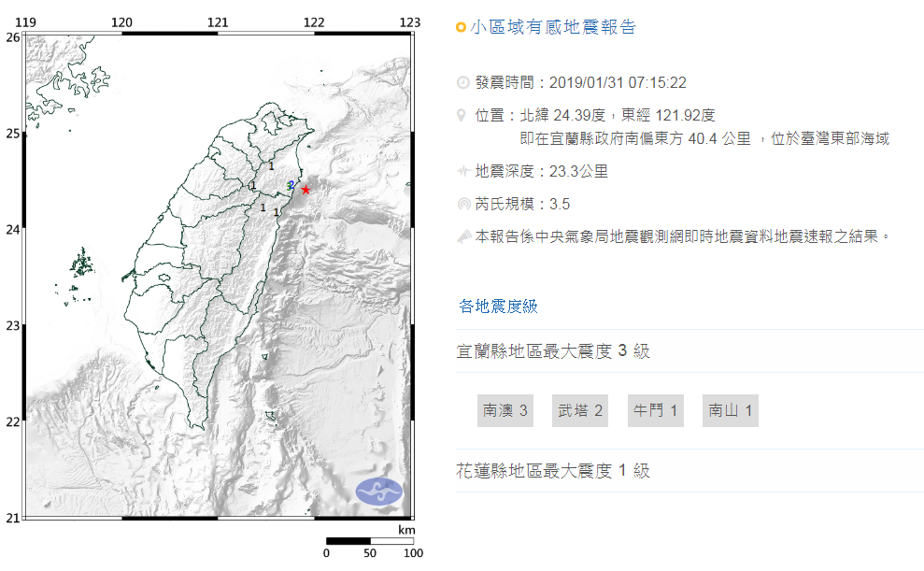
Task: Click the latitude label 23 beside map
Action: point(13,326)
